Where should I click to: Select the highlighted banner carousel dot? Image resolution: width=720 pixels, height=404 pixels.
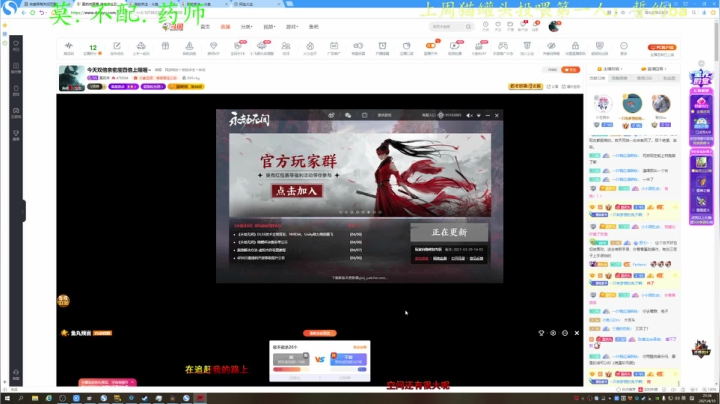368,212
